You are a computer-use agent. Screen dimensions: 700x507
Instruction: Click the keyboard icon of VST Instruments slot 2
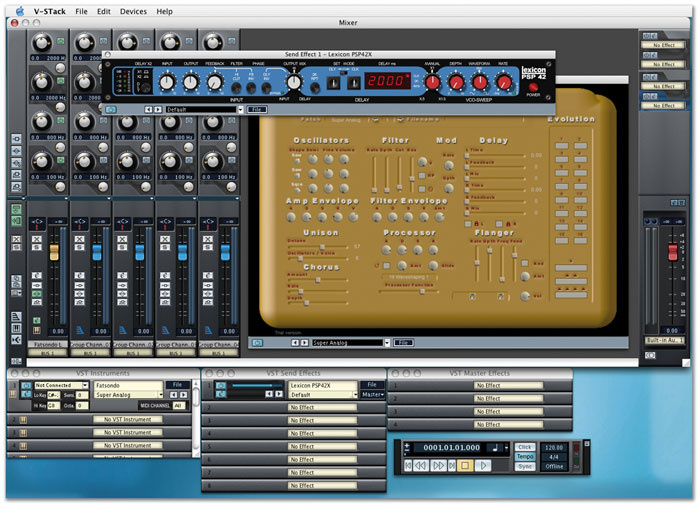(x=23, y=420)
